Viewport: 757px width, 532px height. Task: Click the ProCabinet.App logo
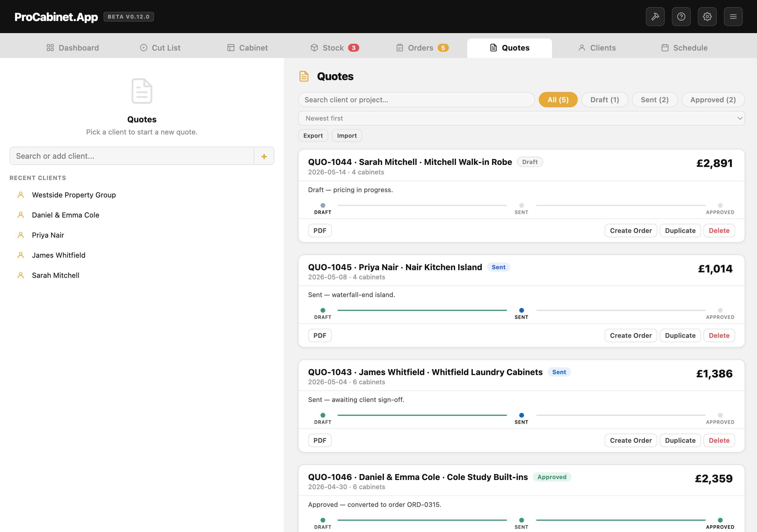coord(56,17)
